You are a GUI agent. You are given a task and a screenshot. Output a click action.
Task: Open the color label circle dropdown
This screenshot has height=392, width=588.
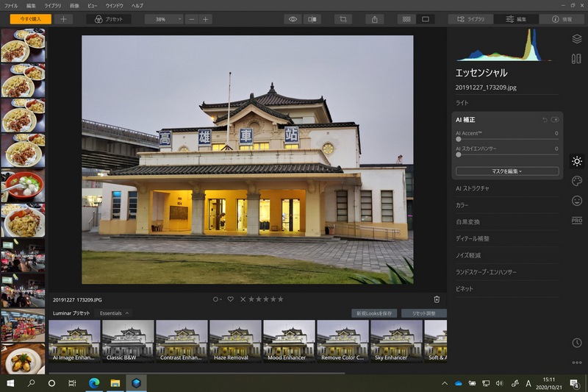(x=217, y=299)
